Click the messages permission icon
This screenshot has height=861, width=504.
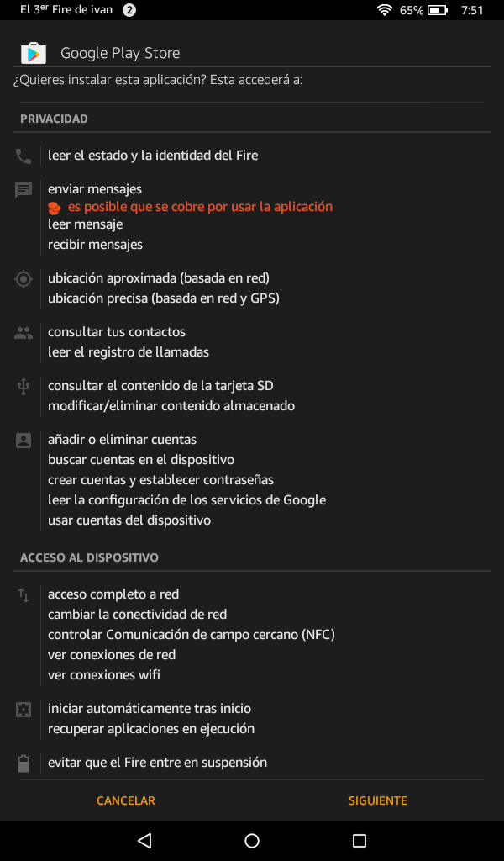point(23,187)
